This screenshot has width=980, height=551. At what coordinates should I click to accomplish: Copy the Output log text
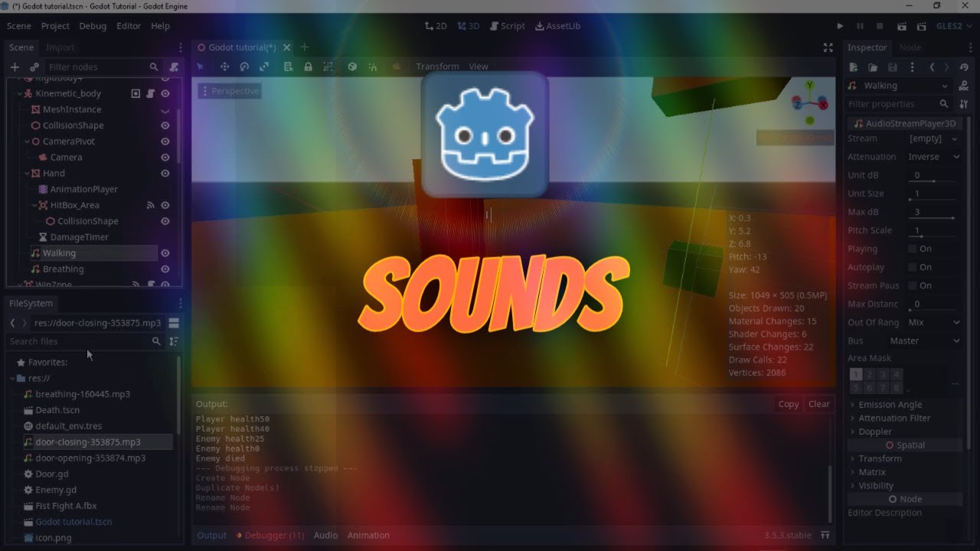coord(789,404)
